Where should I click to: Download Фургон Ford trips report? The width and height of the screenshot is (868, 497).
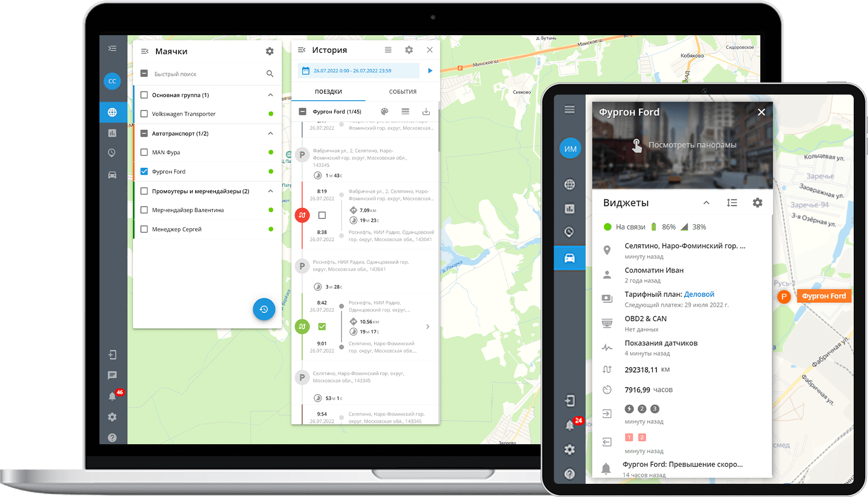pyautogui.click(x=426, y=111)
